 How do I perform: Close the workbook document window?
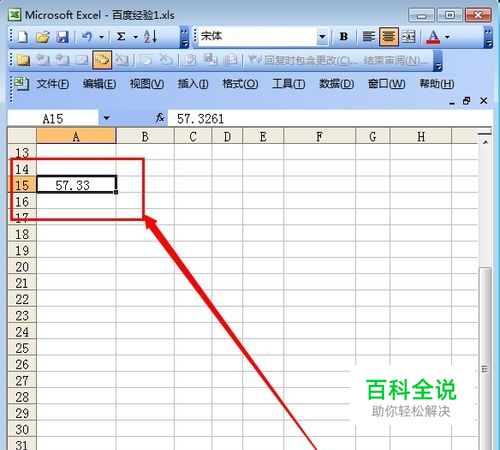click(x=484, y=101)
